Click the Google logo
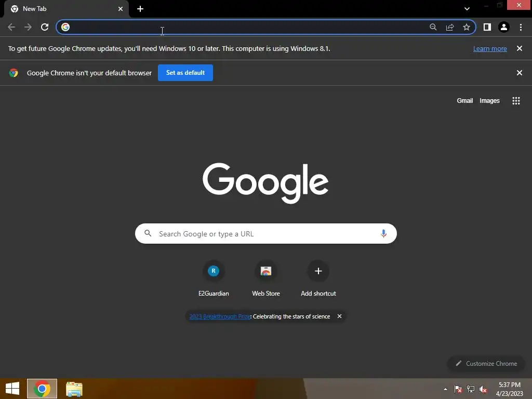This screenshot has width=532, height=399. tap(265, 182)
